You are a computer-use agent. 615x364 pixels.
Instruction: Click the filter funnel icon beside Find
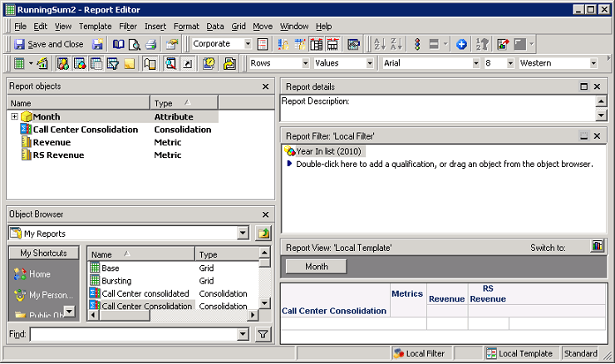[x=263, y=334]
